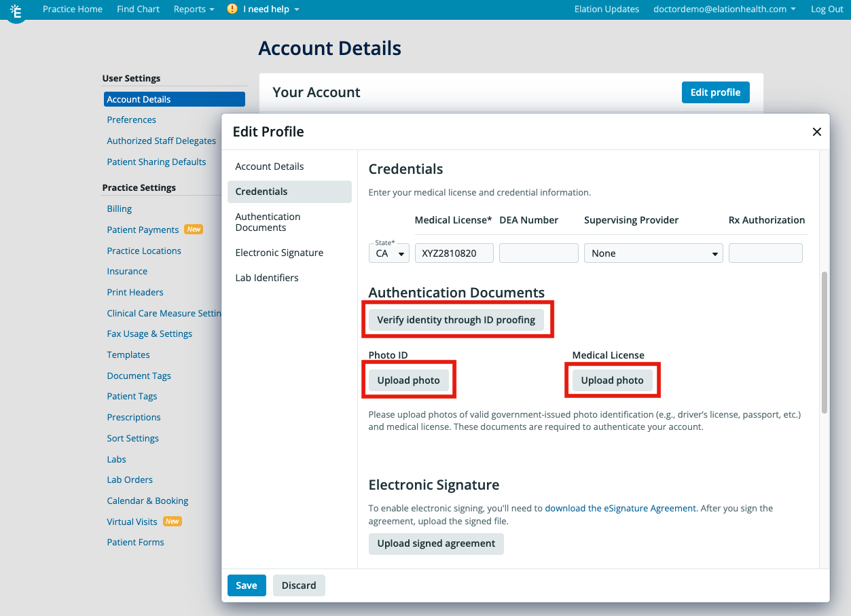Screen dimensions: 851x616
Task: Click the Elation logo icon
Action: click(16, 12)
